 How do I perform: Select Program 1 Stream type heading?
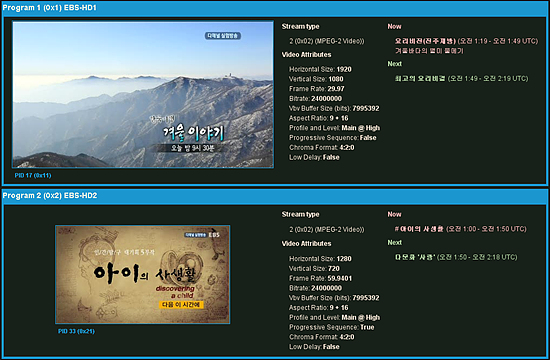point(300,26)
